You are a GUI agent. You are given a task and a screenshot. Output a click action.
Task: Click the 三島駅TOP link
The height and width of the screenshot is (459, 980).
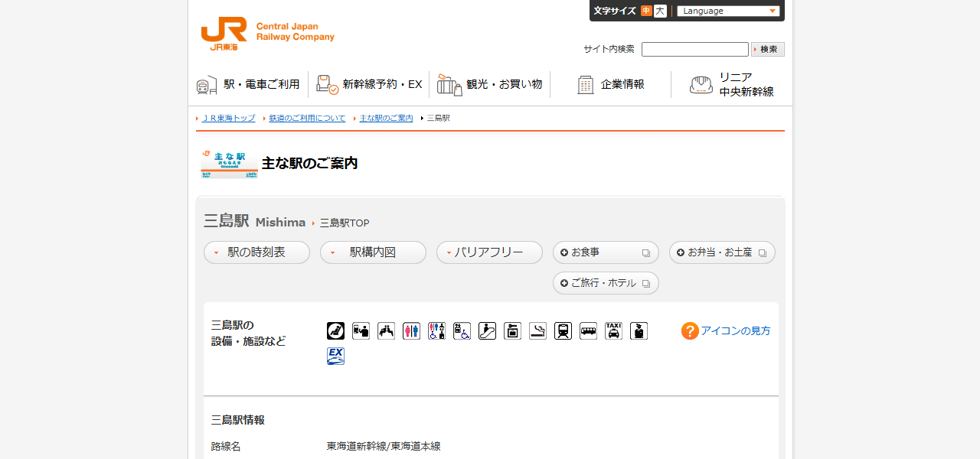click(x=345, y=223)
